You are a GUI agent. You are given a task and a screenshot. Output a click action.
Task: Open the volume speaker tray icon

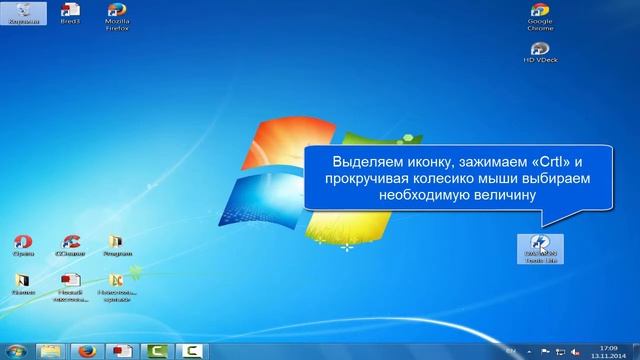[x=576, y=351]
